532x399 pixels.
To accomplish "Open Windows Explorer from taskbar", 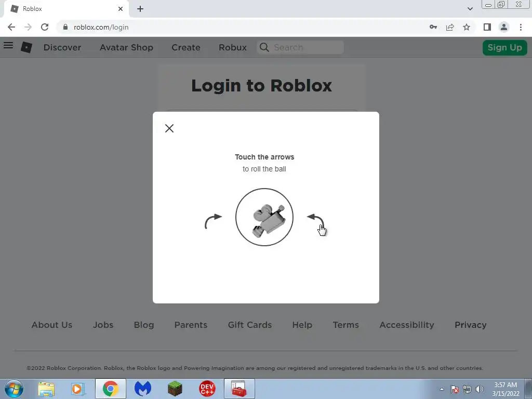I will [x=46, y=389].
